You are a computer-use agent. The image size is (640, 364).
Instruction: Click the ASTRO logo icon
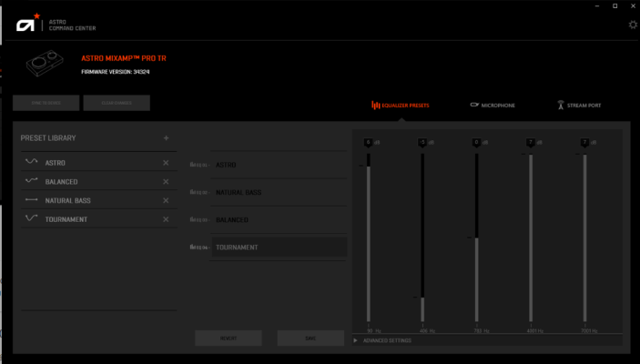[28, 23]
